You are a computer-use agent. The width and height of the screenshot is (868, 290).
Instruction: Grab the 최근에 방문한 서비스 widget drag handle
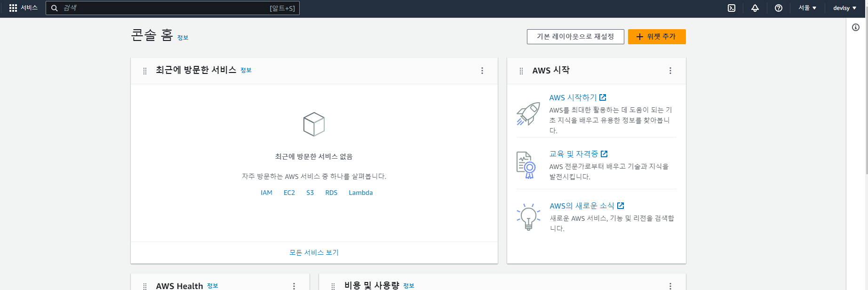tap(145, 71)
